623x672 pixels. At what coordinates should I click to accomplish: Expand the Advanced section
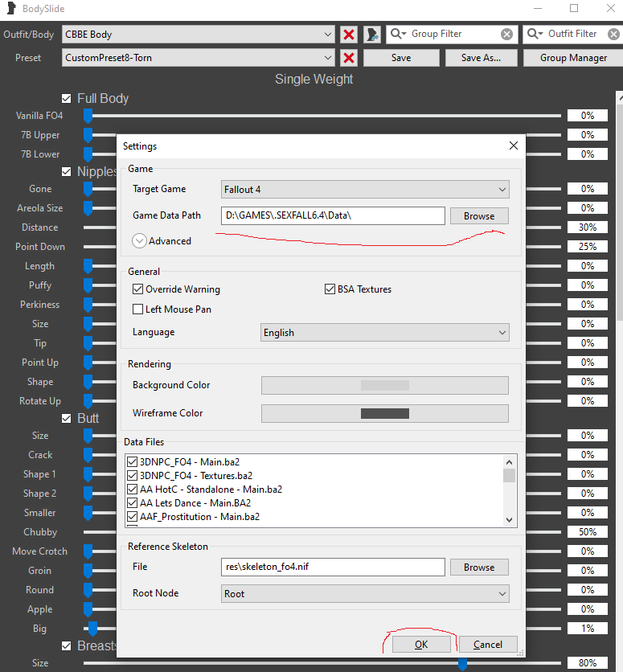139,240
